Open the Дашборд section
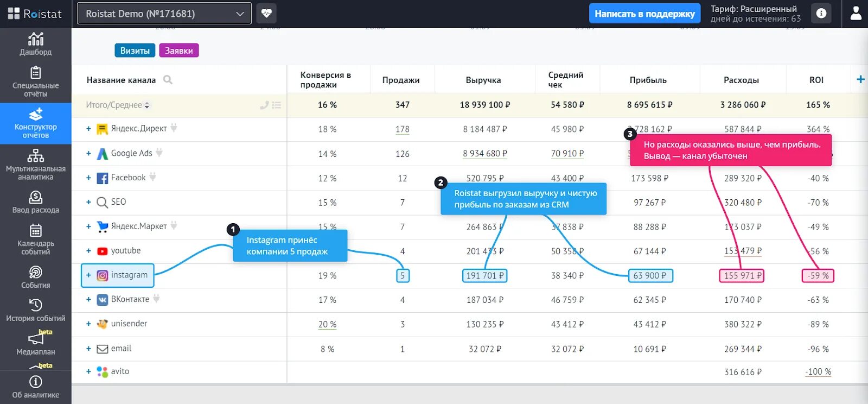The width and height of the screenshot is (868, 404). [x=36, y=44]
